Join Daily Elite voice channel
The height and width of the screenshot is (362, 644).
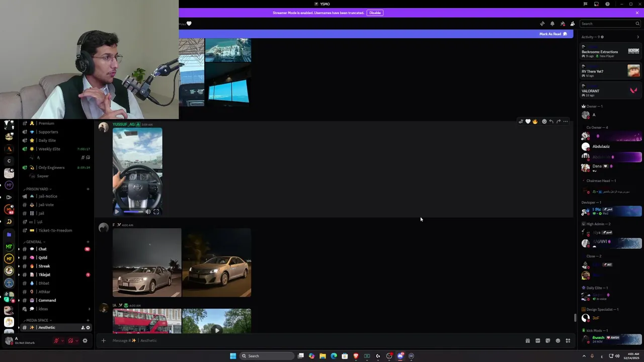click(55, 140)
